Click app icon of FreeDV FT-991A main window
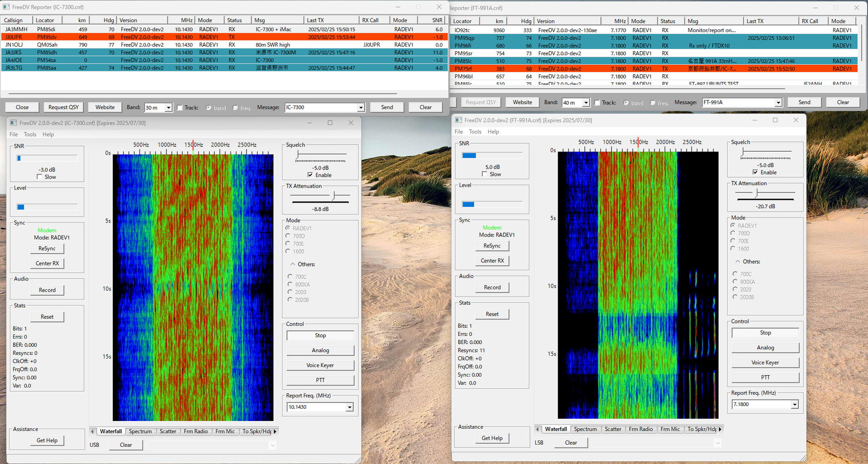 (459, 120)
